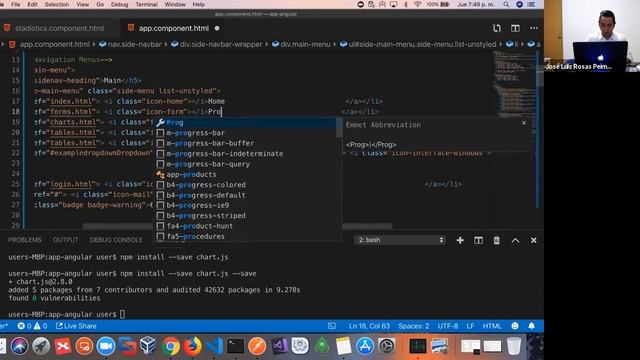640x360 pixels.
Task: Open the DEBUG CONSOLE panel tab
Action: click(x=116, y=240)
